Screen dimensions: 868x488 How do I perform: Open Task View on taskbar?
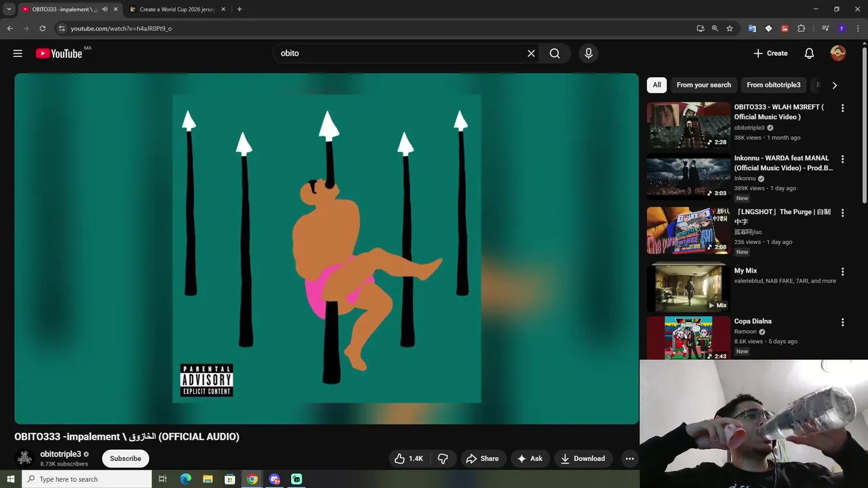163,479
